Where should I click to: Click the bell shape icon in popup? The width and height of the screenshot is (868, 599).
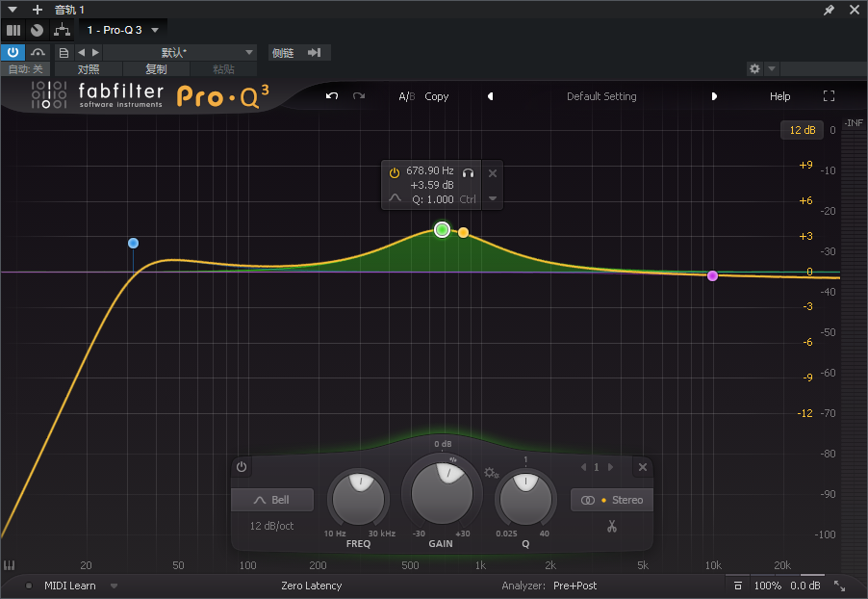(395, 197)
